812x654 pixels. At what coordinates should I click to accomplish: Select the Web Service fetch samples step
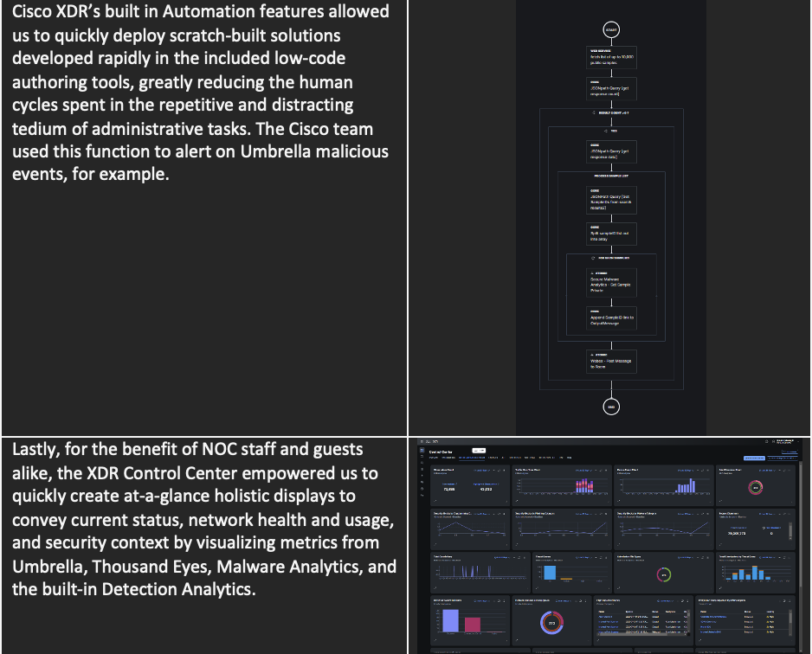click(x=611, y=57)
